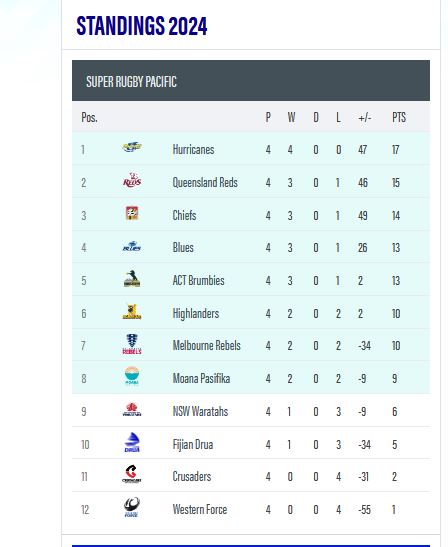Click the Blues team logo
This screenshot has width=448, height=547.
click(x=132, y=246)
